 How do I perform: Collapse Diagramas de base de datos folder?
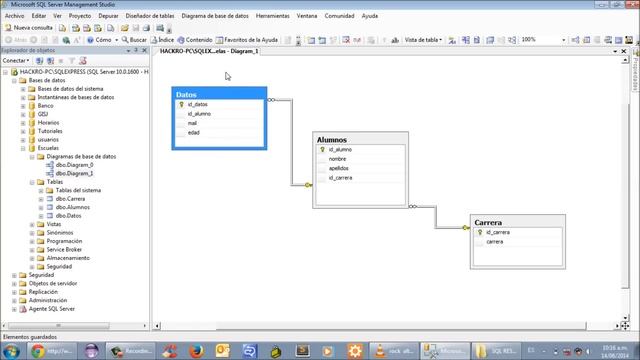tap(32, 157)
